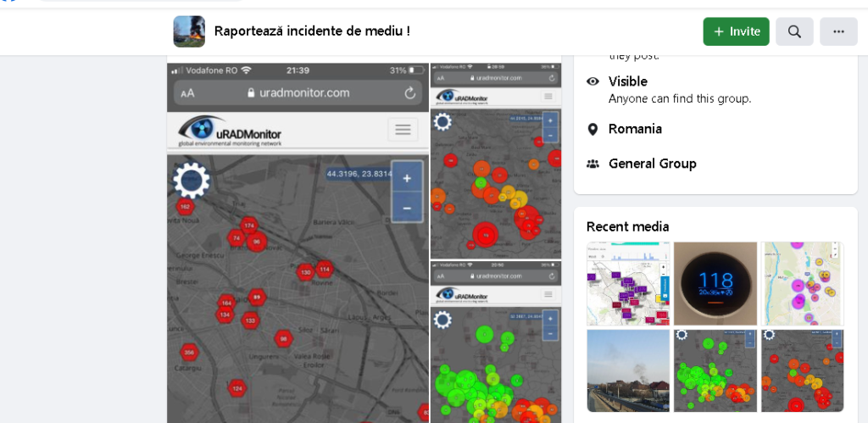Open the purple markers map recent media thumbnail

pyautogui.click(x=628, y=283)
